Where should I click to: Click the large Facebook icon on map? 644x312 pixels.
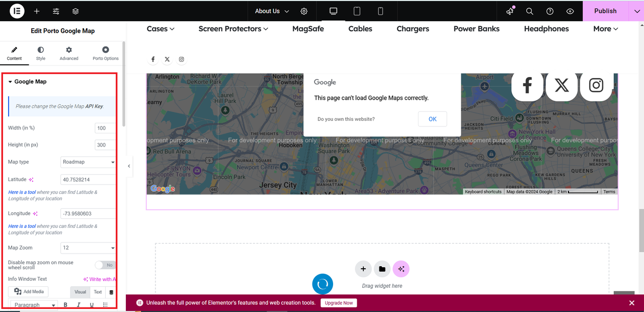tap(527, 85)
